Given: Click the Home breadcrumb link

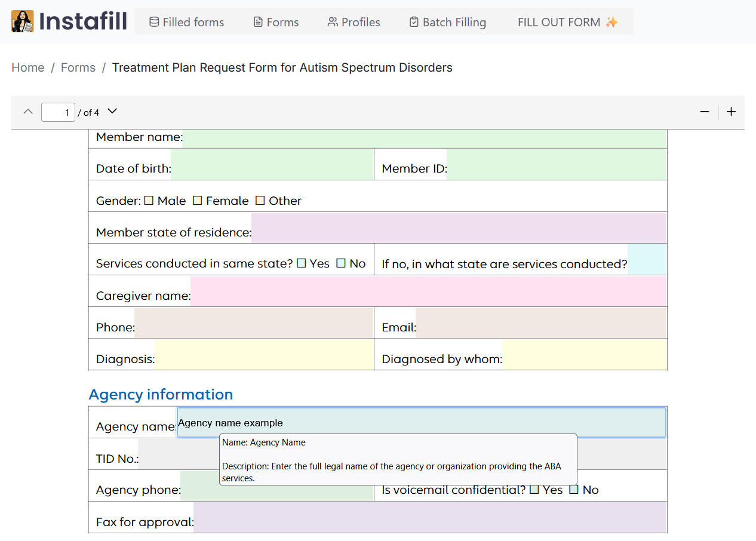Looking at the screenshot, I should 27,67.
